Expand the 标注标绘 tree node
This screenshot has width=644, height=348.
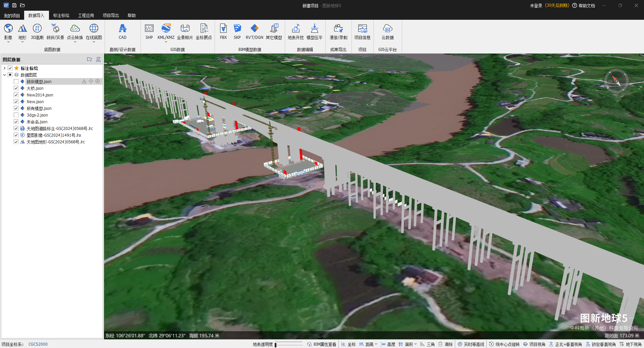[x=4, y=68]
